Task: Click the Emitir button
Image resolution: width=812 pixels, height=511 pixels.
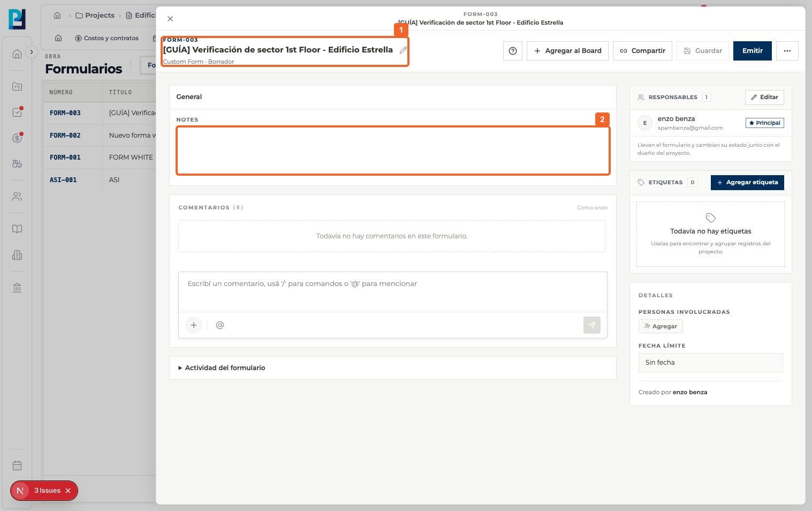Action: click(x=753, y=51)
